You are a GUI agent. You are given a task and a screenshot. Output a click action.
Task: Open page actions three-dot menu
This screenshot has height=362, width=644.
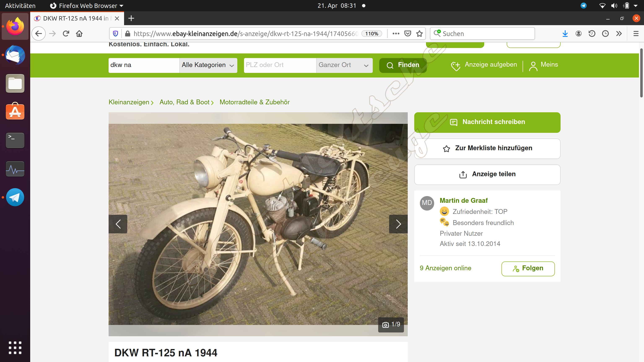(396, 34)
